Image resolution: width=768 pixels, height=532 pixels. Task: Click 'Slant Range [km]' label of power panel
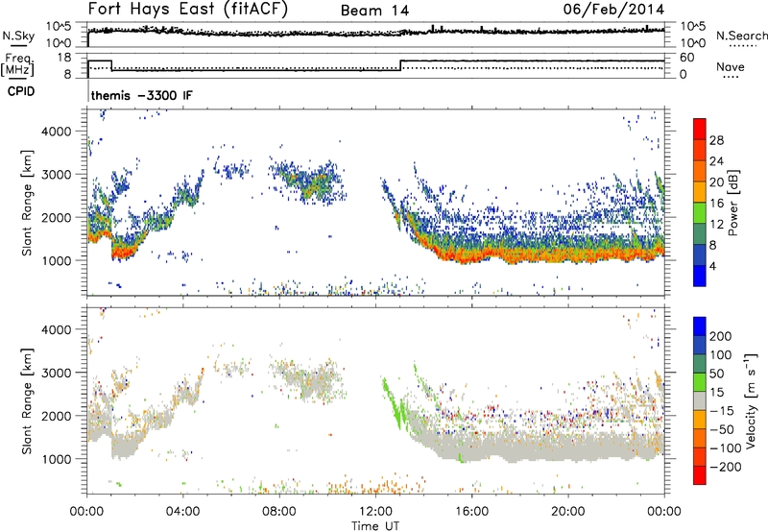[27, 203]
